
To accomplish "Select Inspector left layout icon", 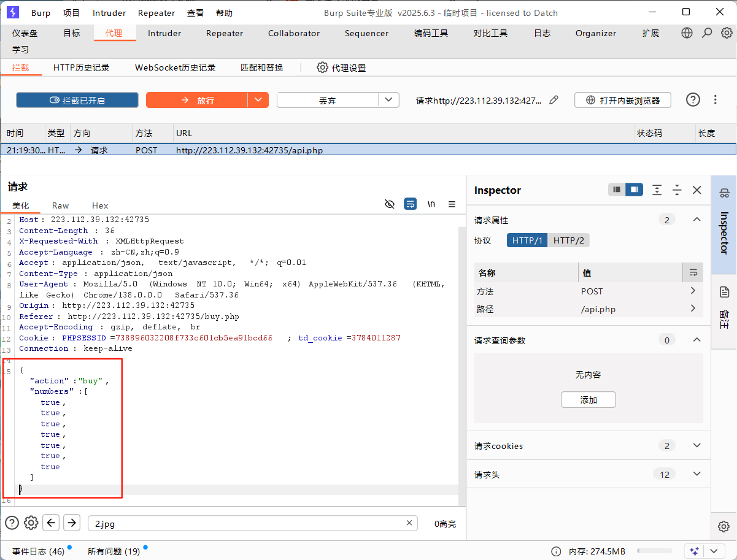I will [617, 190].
